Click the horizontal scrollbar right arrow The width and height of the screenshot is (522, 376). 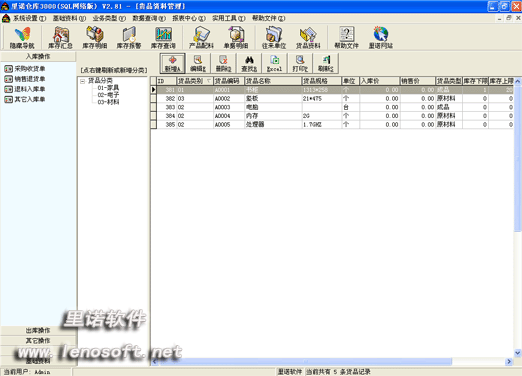pyautogui.click(x=509, y=361)
